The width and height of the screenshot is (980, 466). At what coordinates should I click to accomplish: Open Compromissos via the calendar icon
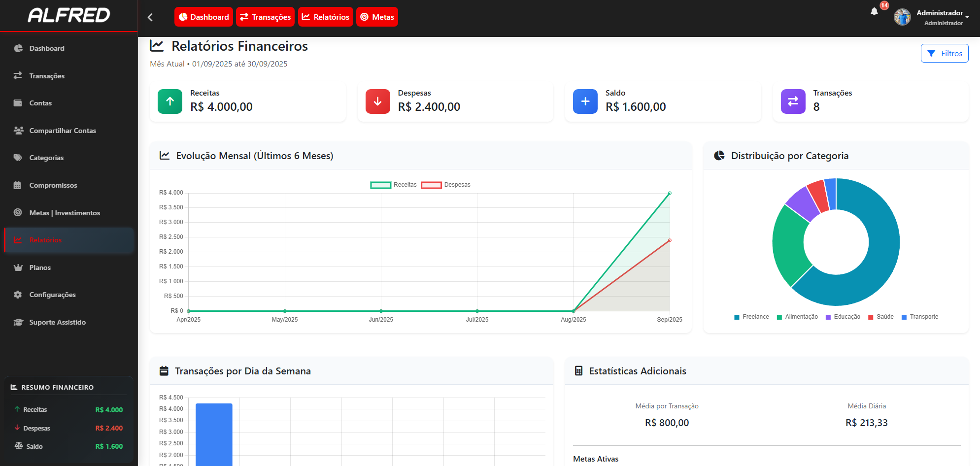click(x=18, y=185)
